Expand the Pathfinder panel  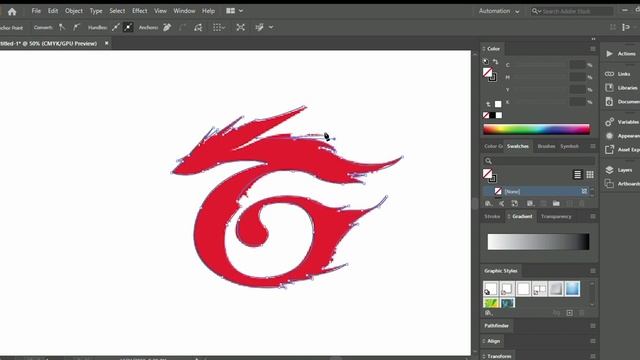[497, 326]
